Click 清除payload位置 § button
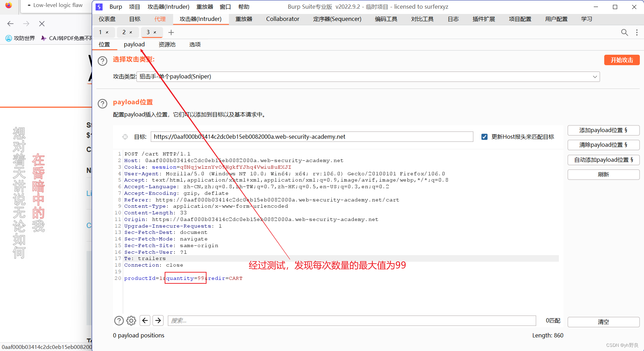 (604, 145)
